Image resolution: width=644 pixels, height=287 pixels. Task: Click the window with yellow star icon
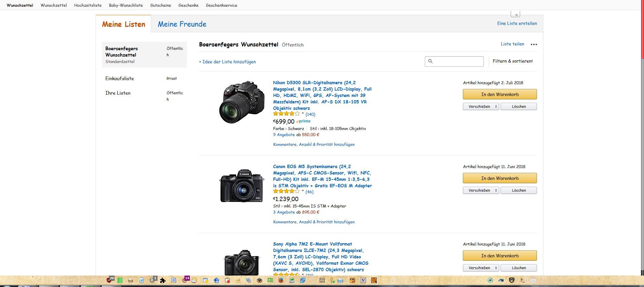(205, 280)
